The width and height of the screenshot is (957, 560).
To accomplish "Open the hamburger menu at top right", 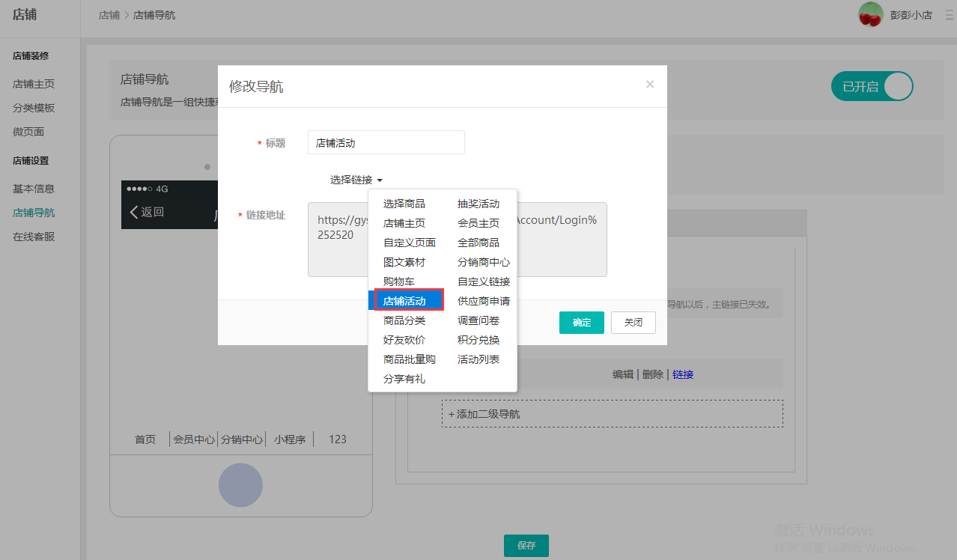I will [949, 15].
